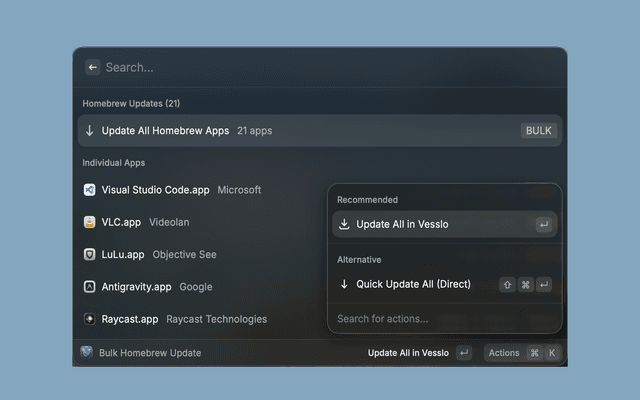Click the return key badge in Alternative action
This screenshot has height=400, width=640.
click(x=544, y=284)
